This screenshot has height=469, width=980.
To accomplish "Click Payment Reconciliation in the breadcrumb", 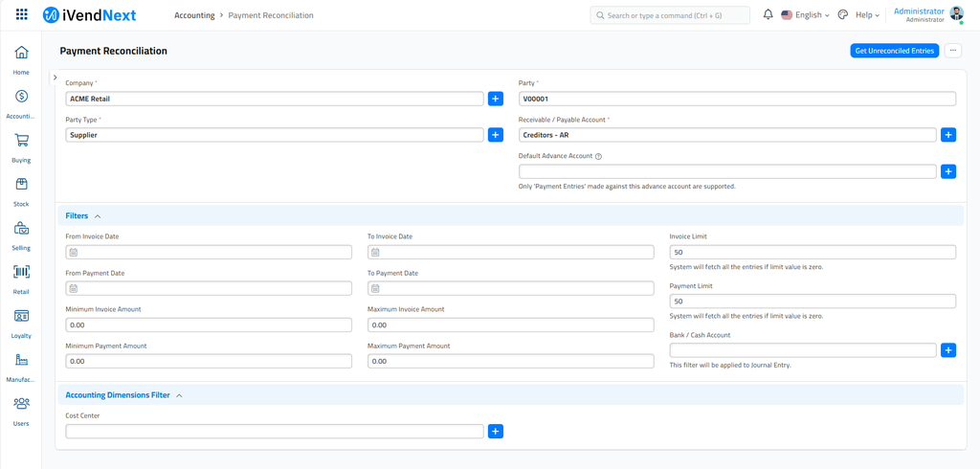I will click(271, 15).
